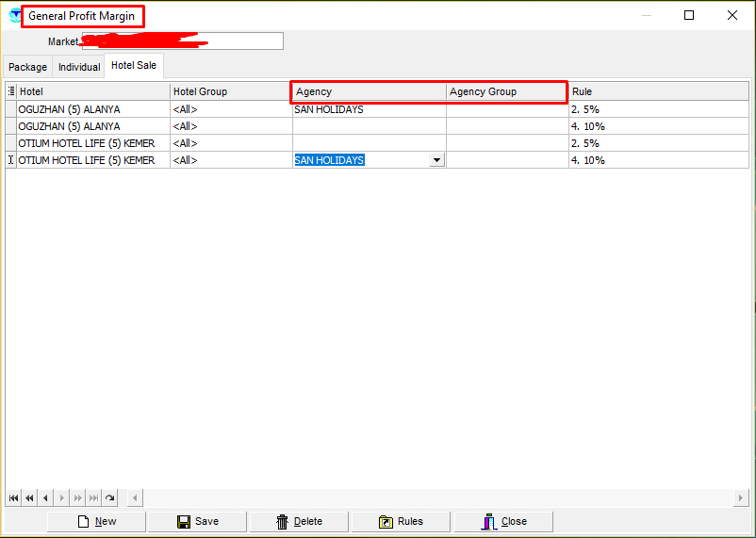Select the Hotel Sale tab

[134, 66]
